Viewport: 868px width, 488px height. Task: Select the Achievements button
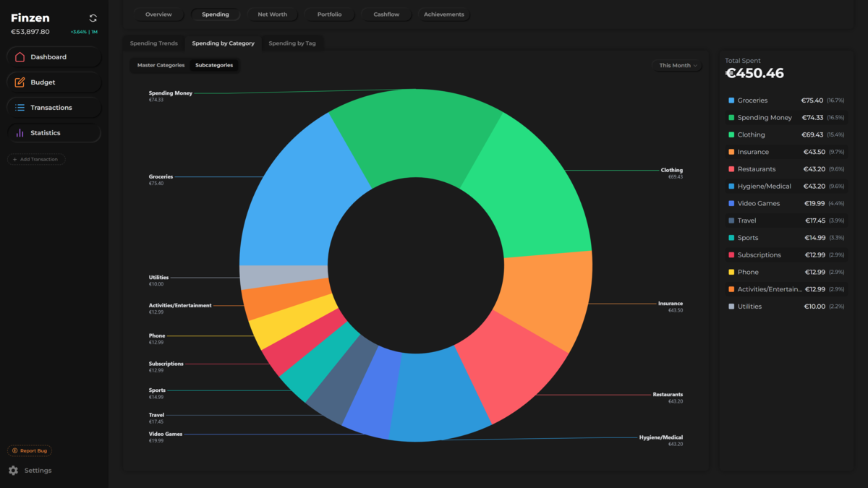443,14
